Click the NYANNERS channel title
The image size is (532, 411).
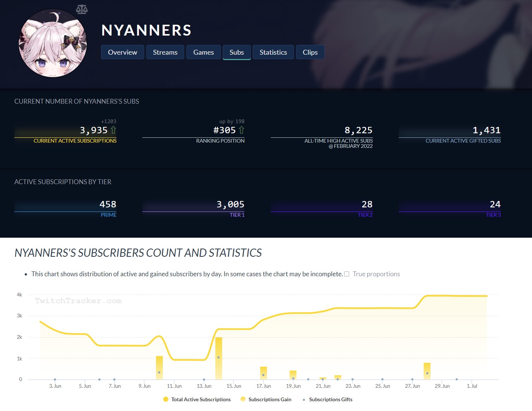pyautogui.click(x=146, y=30)
